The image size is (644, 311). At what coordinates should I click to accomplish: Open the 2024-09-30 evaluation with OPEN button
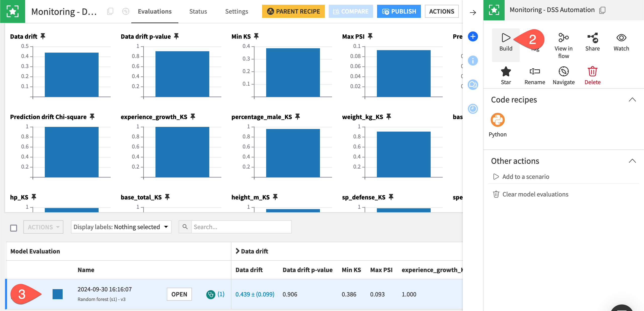[179, 294]
